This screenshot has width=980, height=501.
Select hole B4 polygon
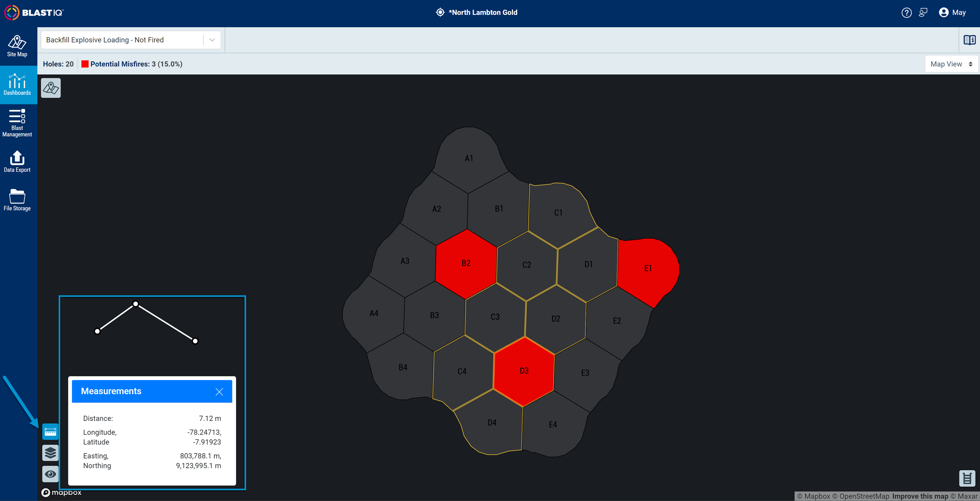click(x=403, y=367)
